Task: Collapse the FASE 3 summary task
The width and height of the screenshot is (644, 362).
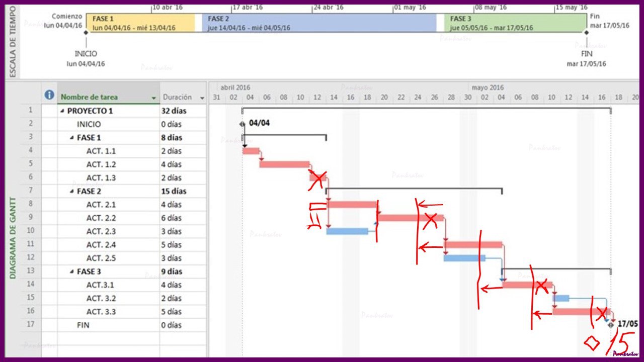Action: [72, 271]
